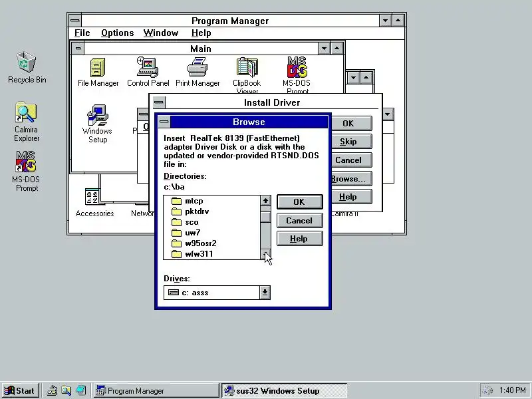Open the Window menu in Program Manager
This screenshot has width=532, height=399.
[160, 33]
